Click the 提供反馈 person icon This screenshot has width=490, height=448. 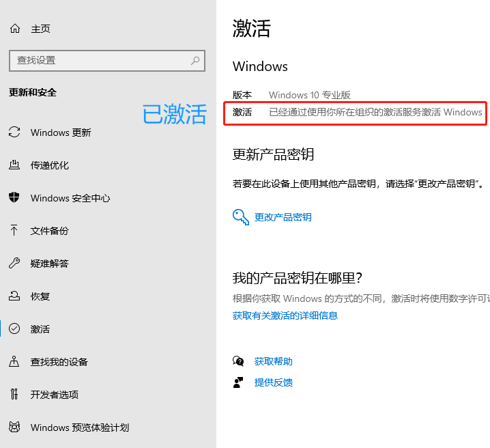[237, 382]
